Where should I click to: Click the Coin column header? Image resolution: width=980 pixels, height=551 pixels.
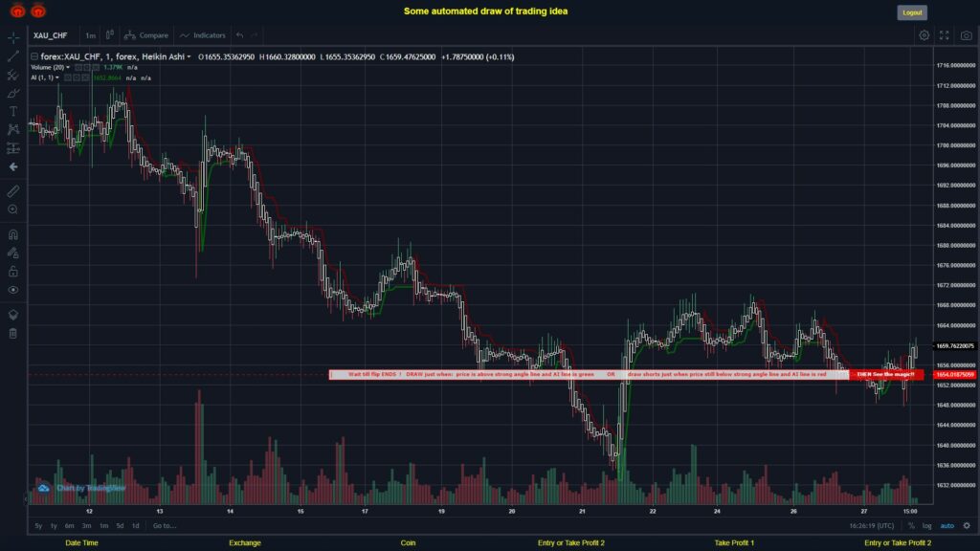pyautogui.click(x=408, y=543)
